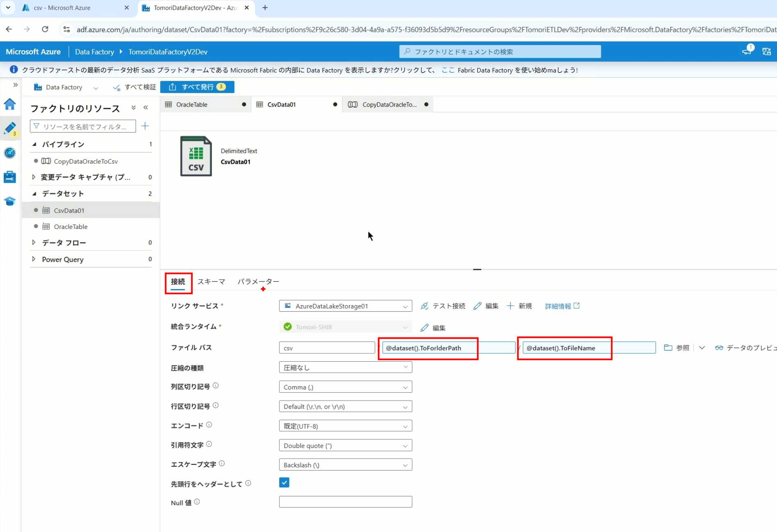
Task: Collapse the factory resources panel
Action: pyautogui.click(x=146, y=108)
